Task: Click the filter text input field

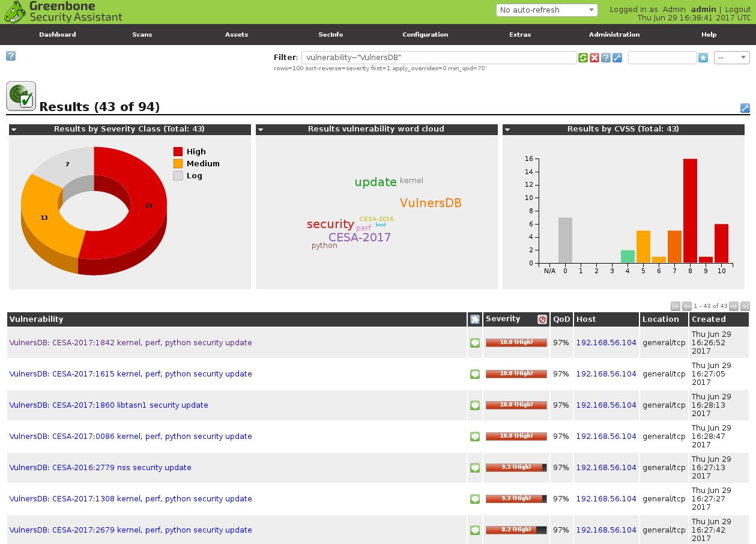Action: pyautogui.click(x=439, y=58)
